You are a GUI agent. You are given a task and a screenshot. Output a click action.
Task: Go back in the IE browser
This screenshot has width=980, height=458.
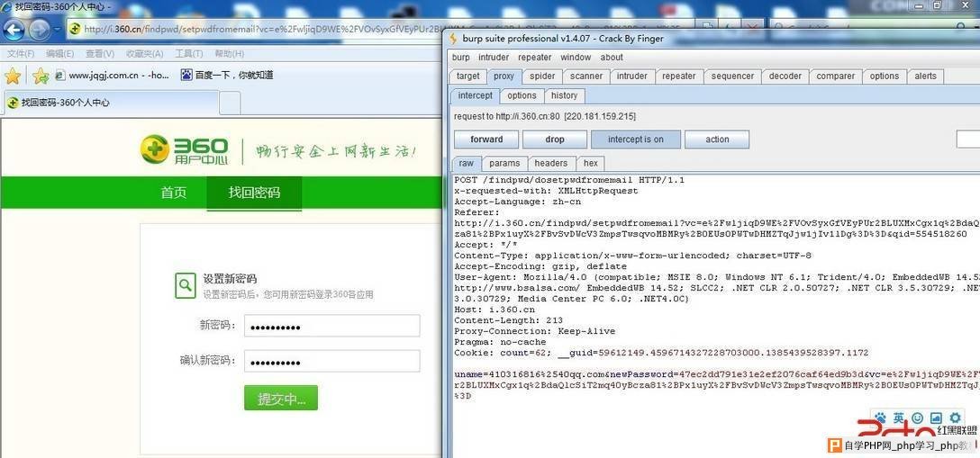[14, 28]
